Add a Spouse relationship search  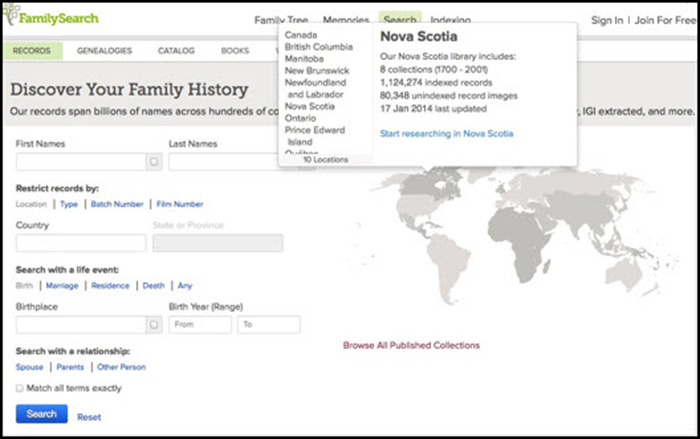29,367
